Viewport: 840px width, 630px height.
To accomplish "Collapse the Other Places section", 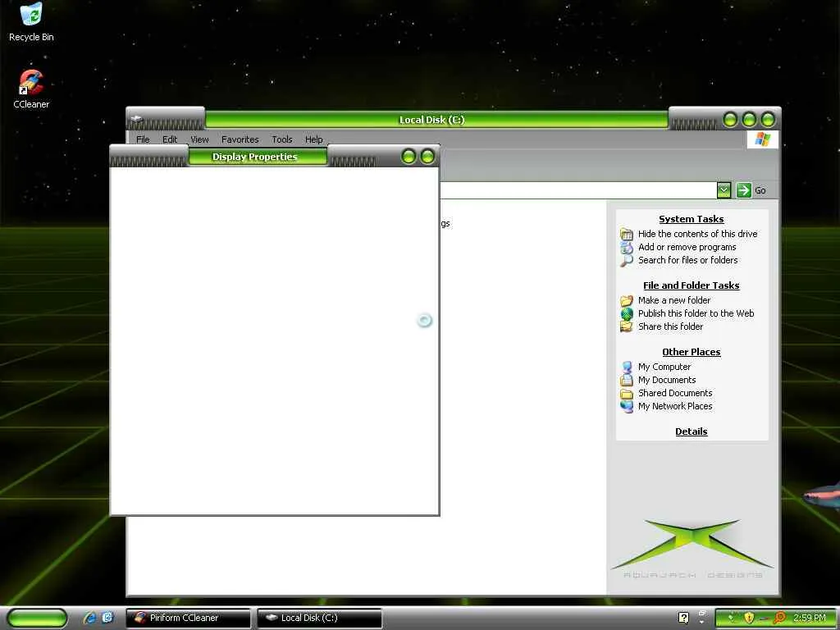I will click(691, 352).
